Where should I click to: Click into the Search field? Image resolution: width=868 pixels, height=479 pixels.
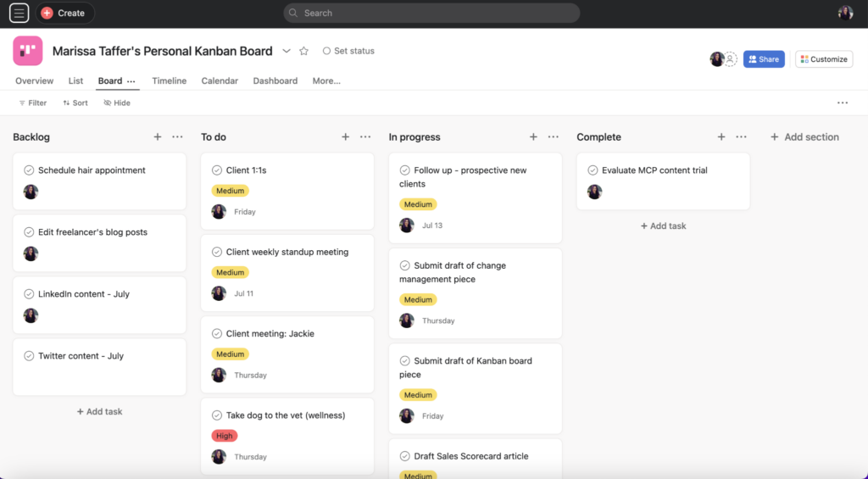[431, 13]
